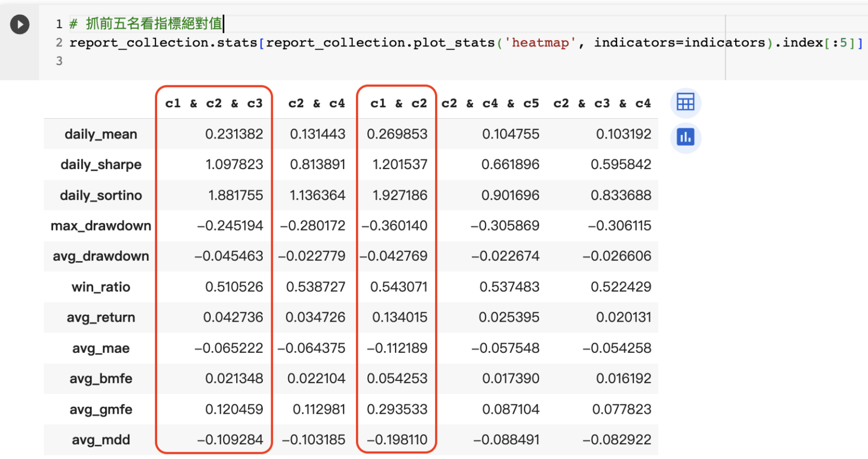
Task: Convert dataframe to interactive table
Action: (x=685, y=102)
